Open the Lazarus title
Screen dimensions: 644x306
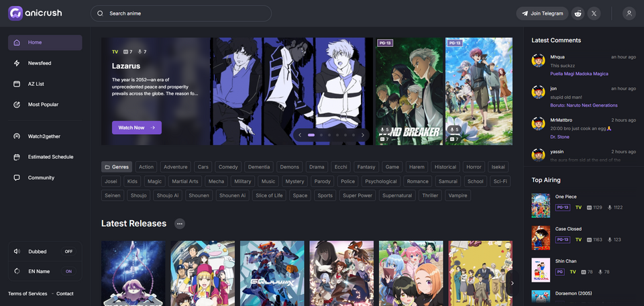126,66
